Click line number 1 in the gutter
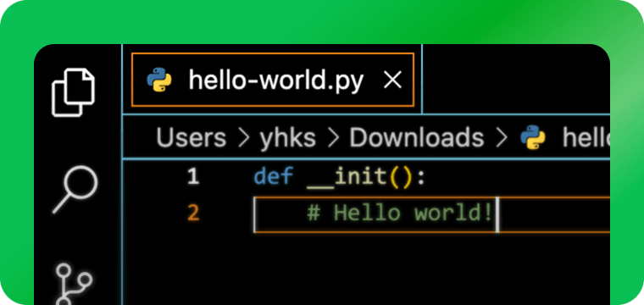The height and width of the screenshot is (305, 644). pos(193,177)
